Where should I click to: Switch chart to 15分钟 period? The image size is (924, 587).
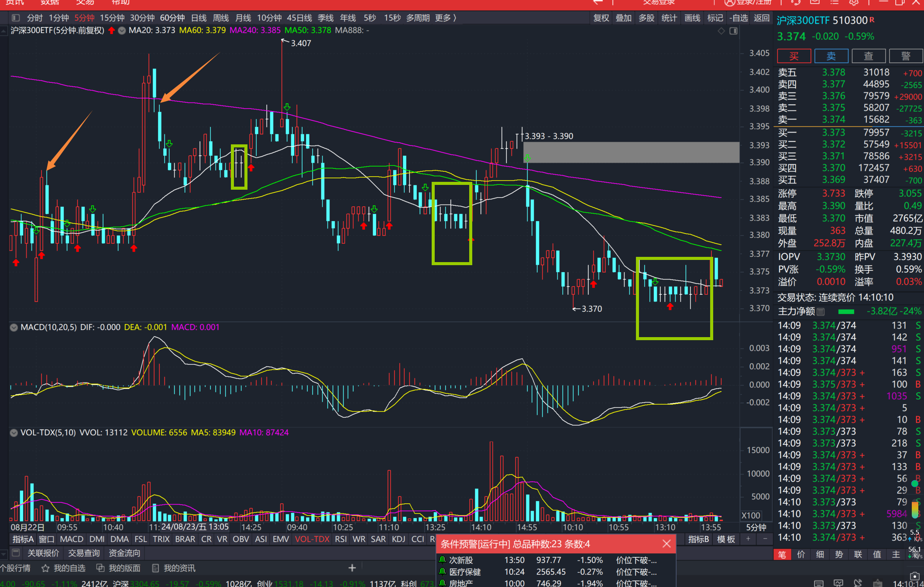pos(112,18)
